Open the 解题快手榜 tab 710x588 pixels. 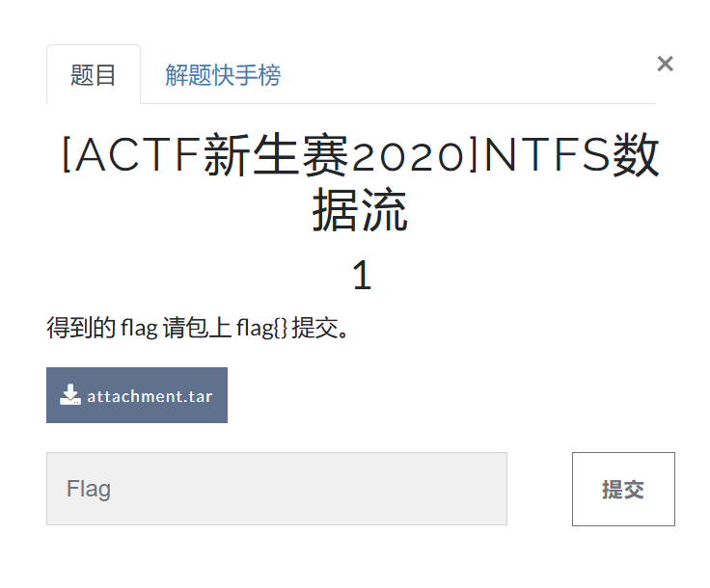pos(223,74)
